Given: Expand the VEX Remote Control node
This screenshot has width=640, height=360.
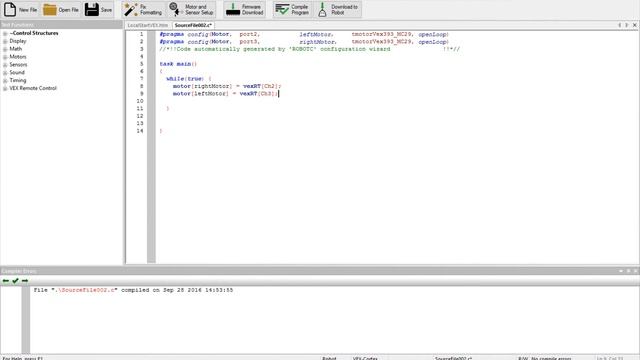Looking at the screenshot, I should coord(5,88).
